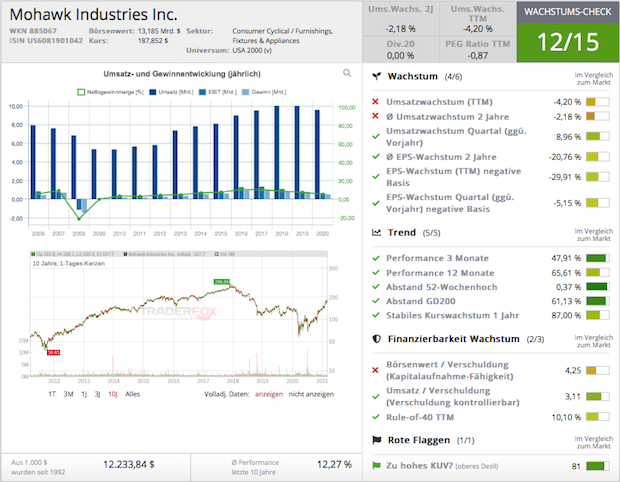Image resolution: width=620 pixels, height=482 pixels.
Task: Click the red price-low label on stock chart
Action: pyautogui.click(x=53, y=352)
